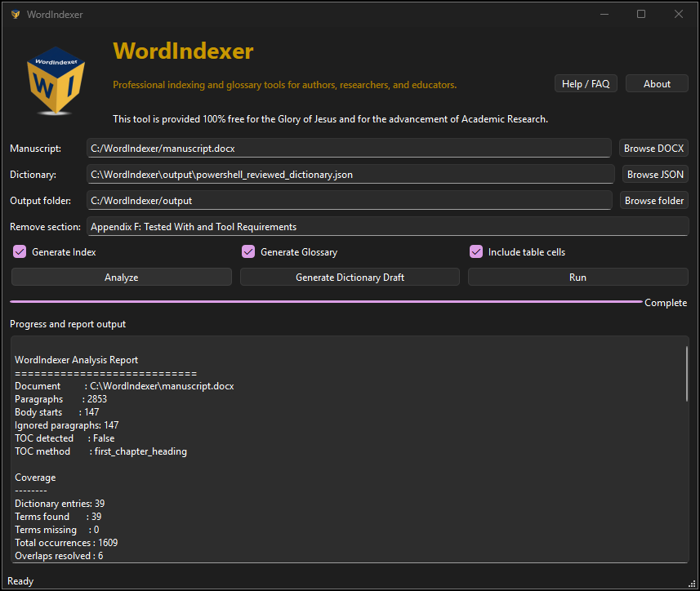Click the Document path line in report
Screen dimensions: 700x591
point(124,386)
